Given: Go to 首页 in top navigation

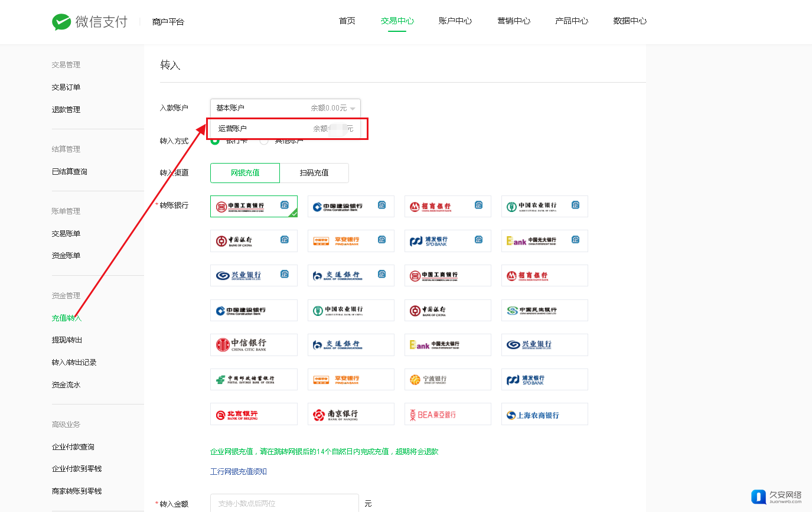Looking at the screenshot, I should point(347,21).
